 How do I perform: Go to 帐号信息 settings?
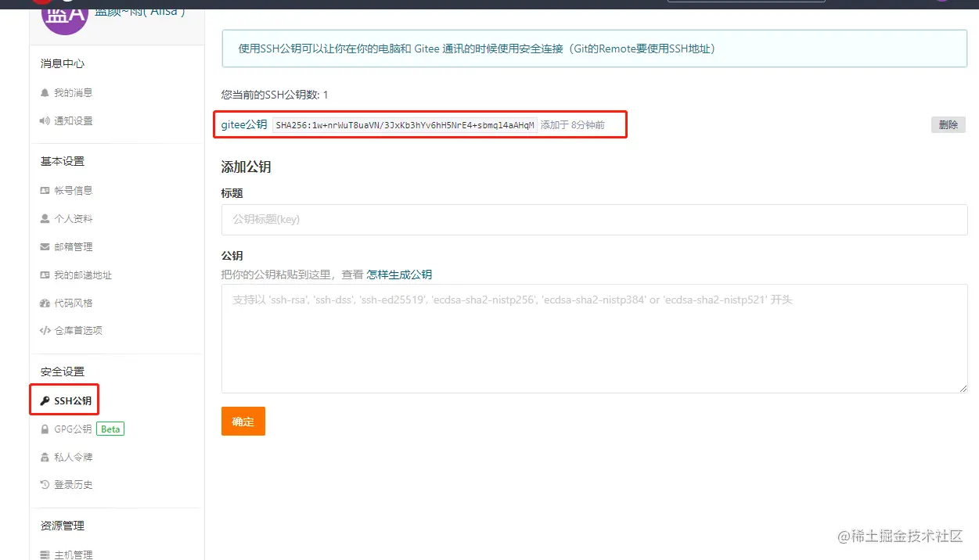click(73, 190)
